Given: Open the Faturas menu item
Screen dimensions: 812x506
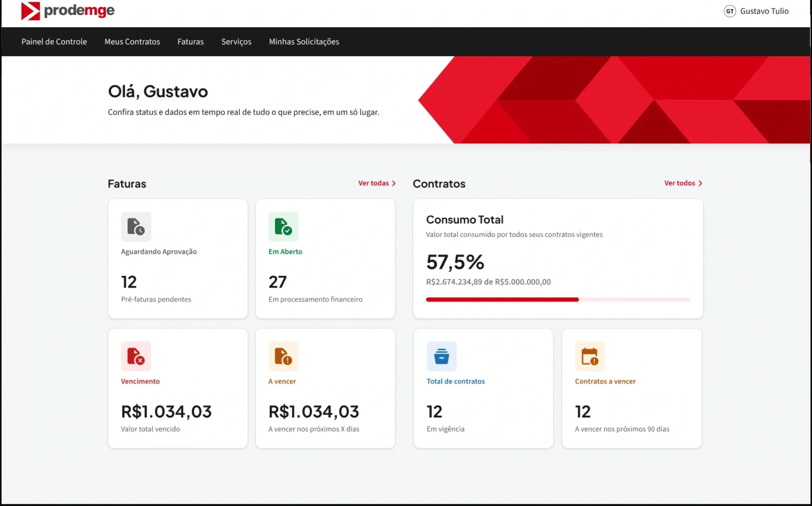Looking at the screenshot, I should (190, 41).
